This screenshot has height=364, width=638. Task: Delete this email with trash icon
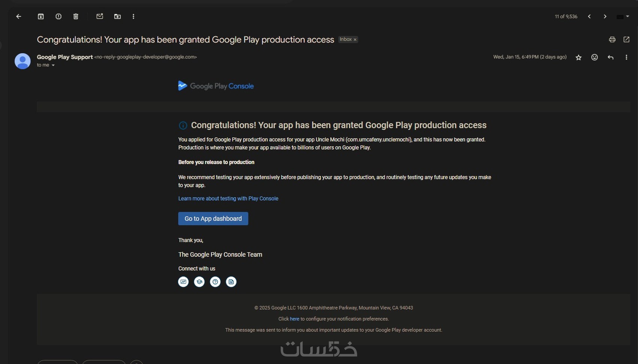point(76,17)
